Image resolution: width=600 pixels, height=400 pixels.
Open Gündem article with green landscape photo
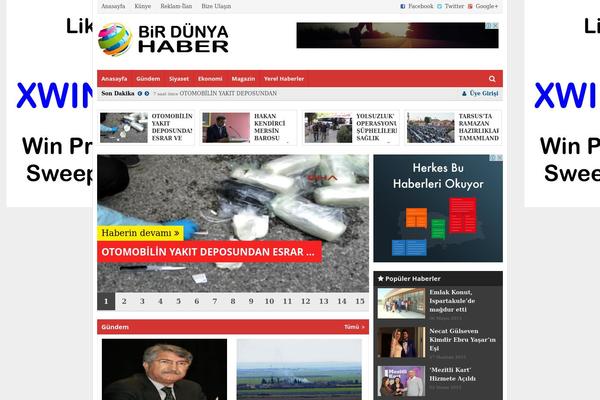click(x=299, y=369)
